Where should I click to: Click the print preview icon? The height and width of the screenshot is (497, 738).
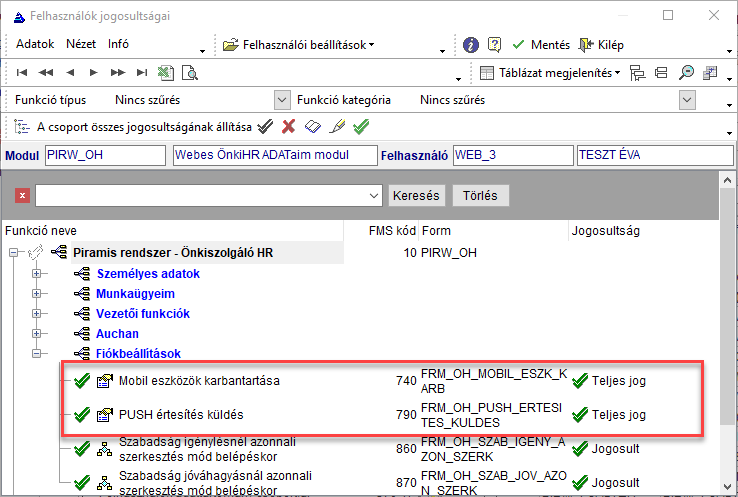(x=188, y=72)
